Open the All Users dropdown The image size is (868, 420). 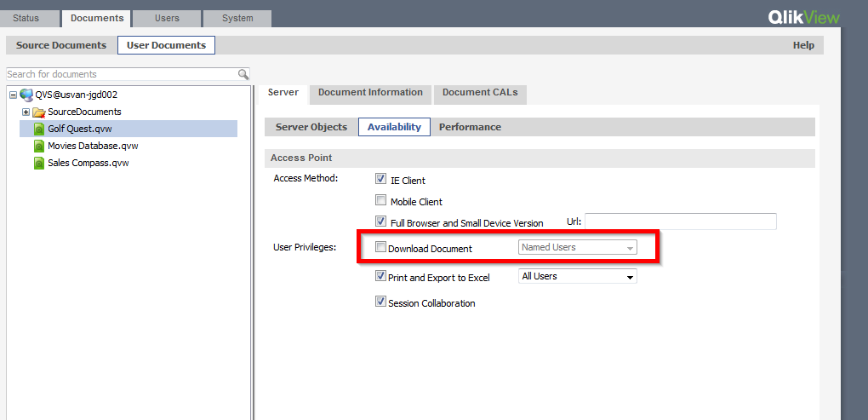577,276
